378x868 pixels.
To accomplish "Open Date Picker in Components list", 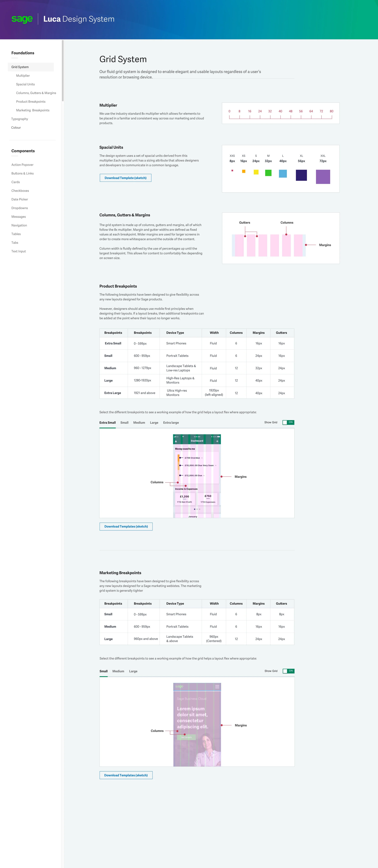I will [20, 200].
